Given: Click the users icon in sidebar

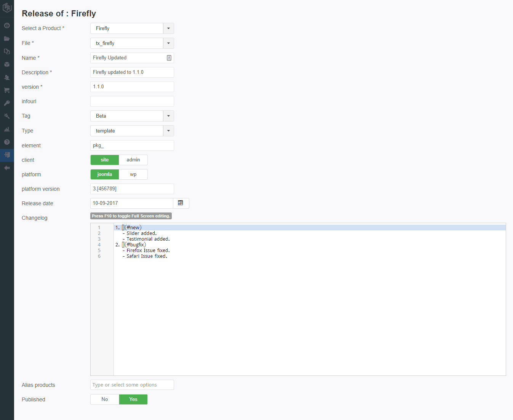Looking at the screenshot, I should click(7, 77).
